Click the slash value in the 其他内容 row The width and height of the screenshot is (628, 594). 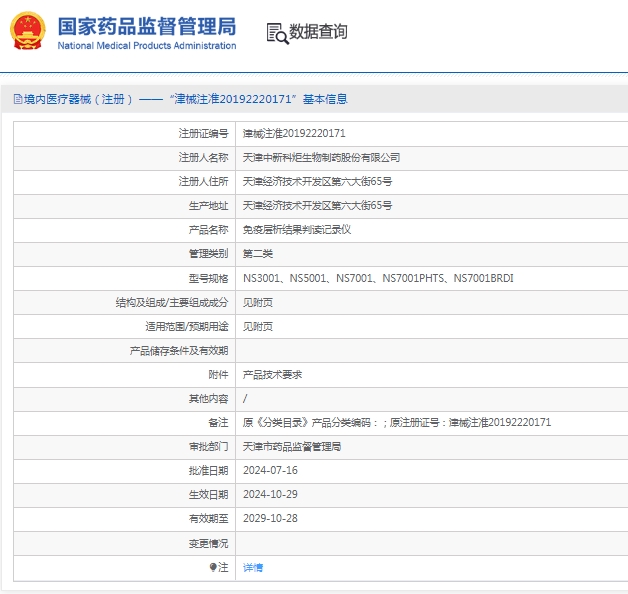pos(245,399)
